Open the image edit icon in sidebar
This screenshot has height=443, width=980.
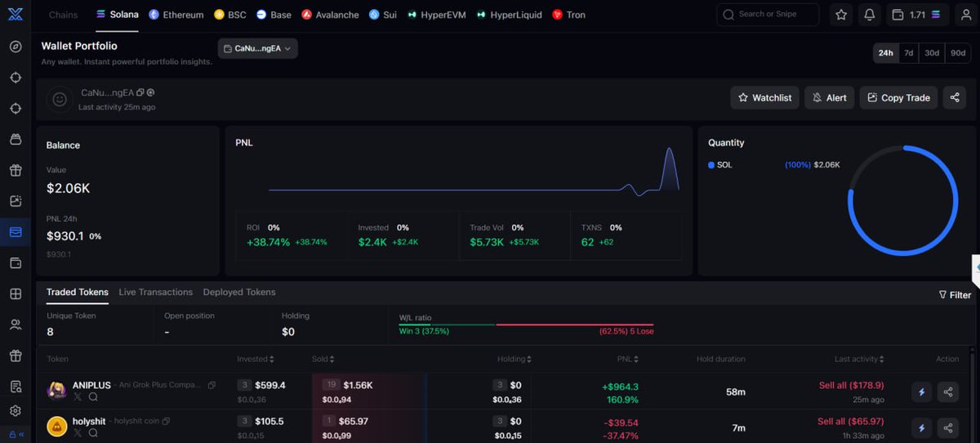tap(16, 201)
